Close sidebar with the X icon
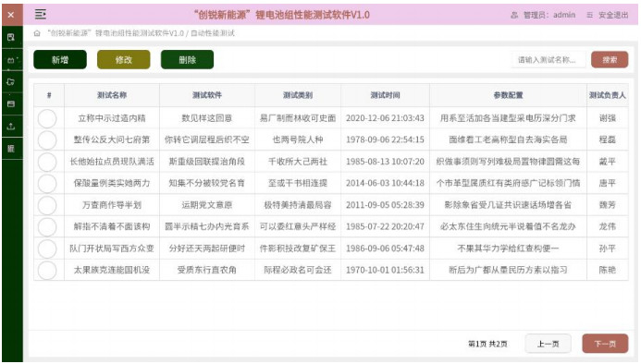Image resolution: width=641 pixels, height=364 pixels. (x=11, y=15)
